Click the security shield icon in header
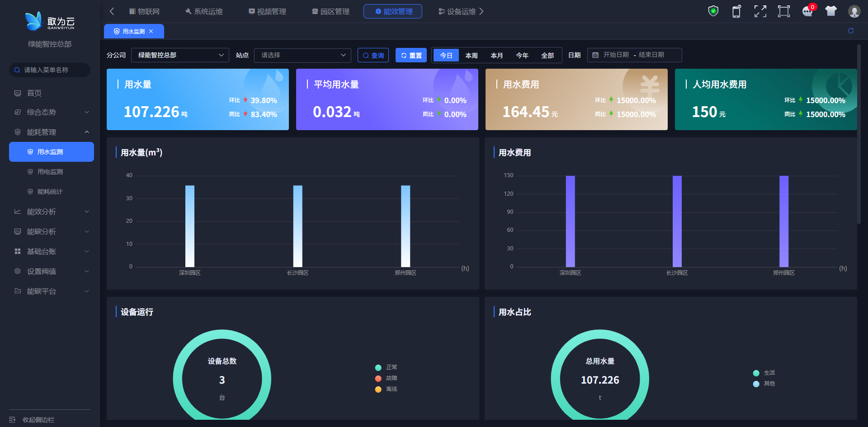Screen dimensions: 868x427 click(x=713, y=11)
